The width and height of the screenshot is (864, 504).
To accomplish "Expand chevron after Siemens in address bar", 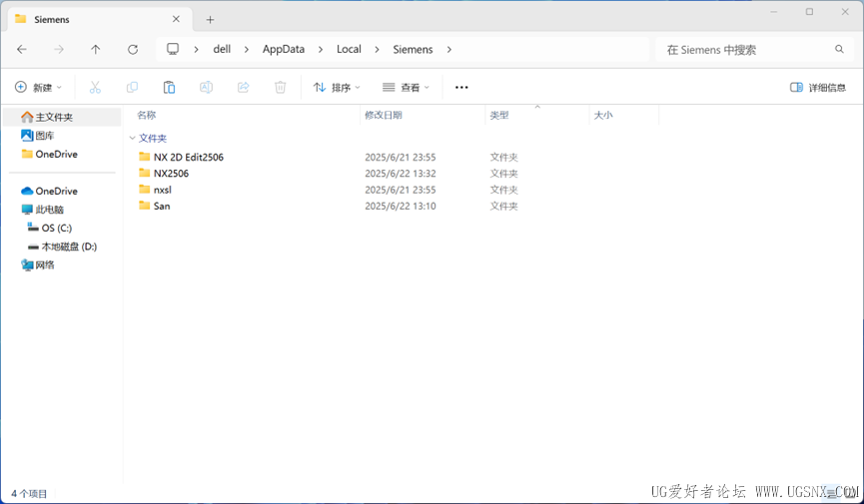I will pyautogui.click(x=449, y=50).
